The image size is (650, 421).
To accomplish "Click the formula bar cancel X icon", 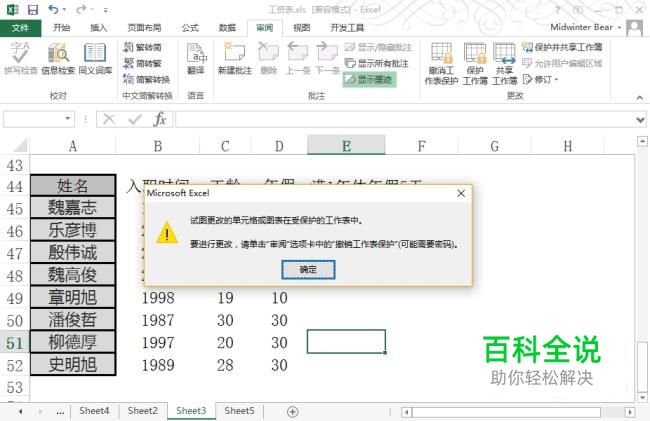I will click(x=109, y=119).
